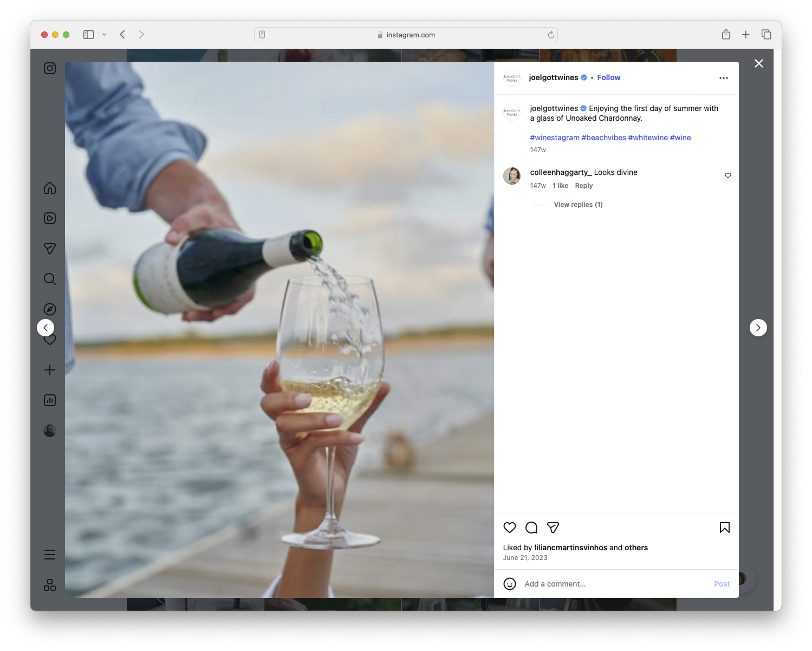The width and height of the screenshot is (812, 651).
Task: Open emoji picker in comment box
Action: point(510,584)
